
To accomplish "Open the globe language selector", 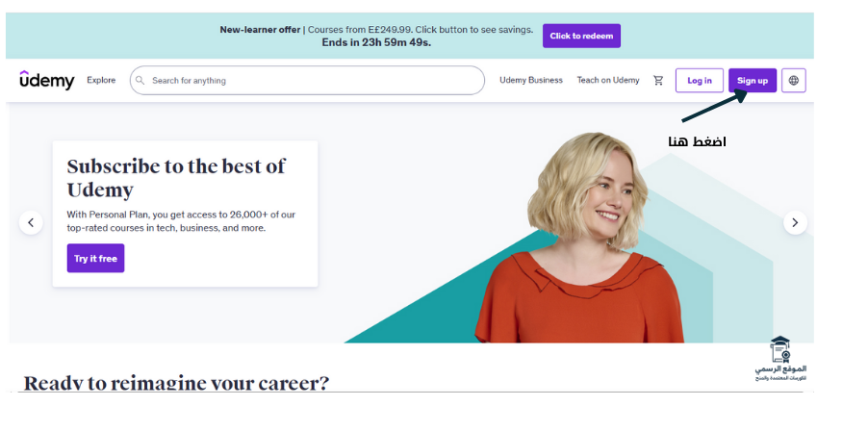I will tap(793, 81).
